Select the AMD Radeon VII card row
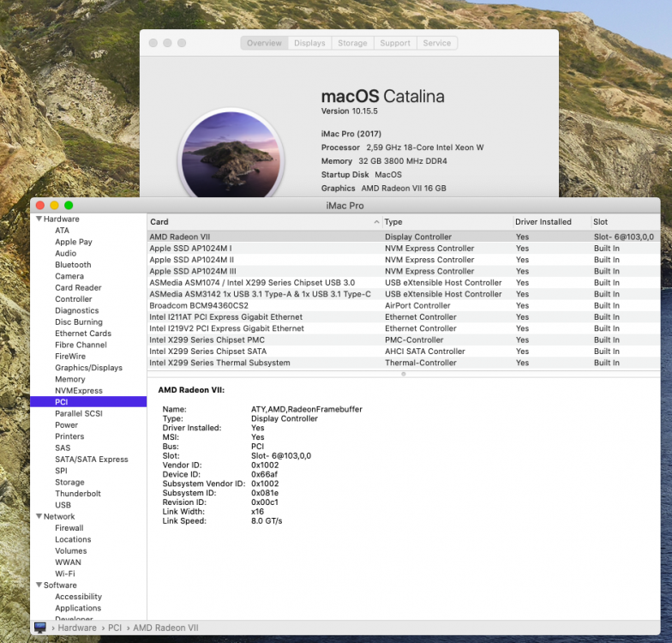Image resolution: width=672 pixels, height=643 pixels. pos(403,237)
